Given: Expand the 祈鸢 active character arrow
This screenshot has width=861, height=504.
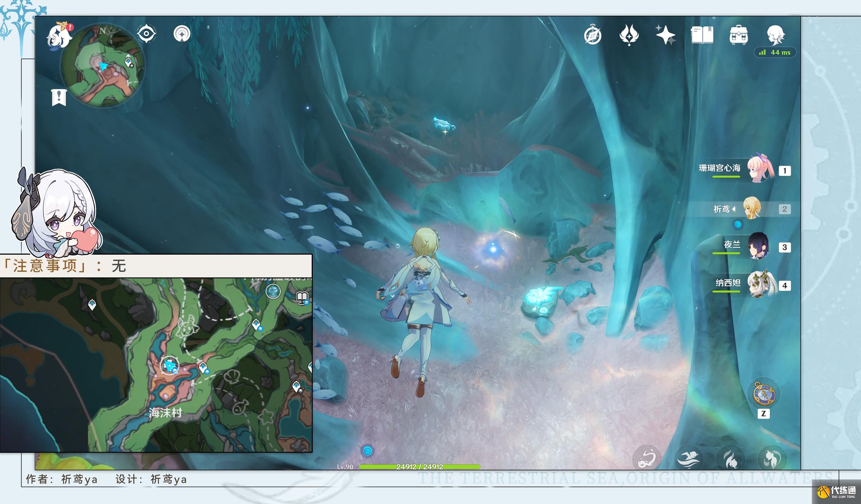Looking at the screenshot, I should point(734,209).
